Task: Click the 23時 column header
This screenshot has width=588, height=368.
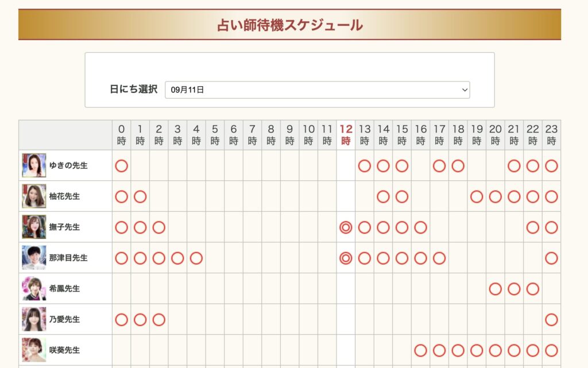Action: (551, 135)
